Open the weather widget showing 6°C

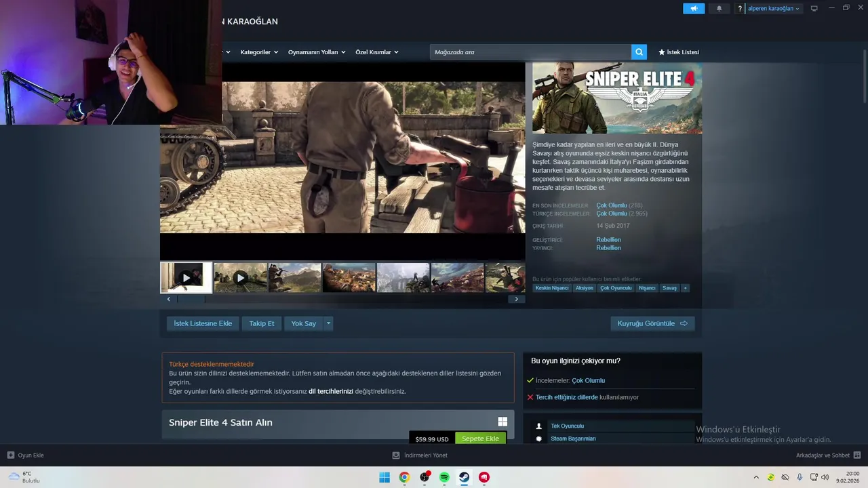(24, 477)
